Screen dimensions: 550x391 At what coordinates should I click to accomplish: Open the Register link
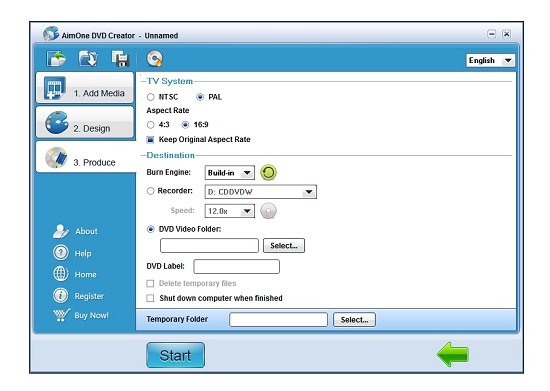click(x=89, y=296)
